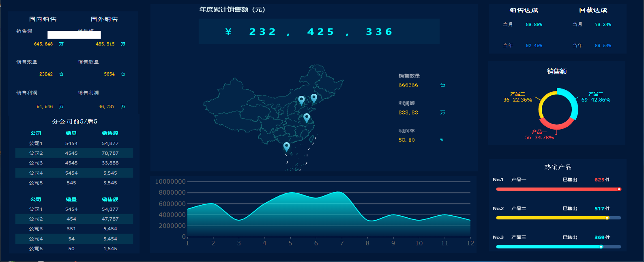Click the 销售达成 heading
Viewport: 644px width, 262px height.
click(524, 10)
